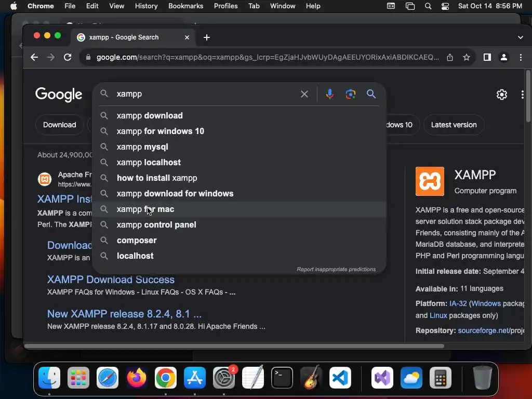Open the sourceforge.net repository link

491,330
